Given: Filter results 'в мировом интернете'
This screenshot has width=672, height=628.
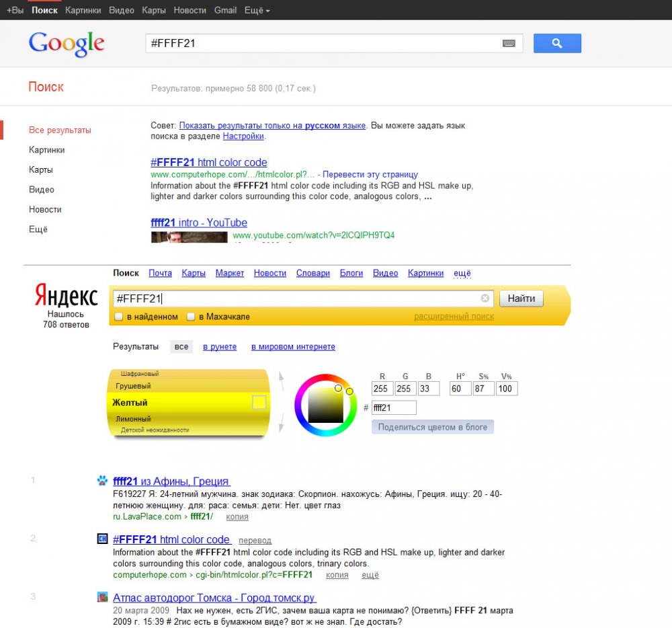Looking at the screenshot, I should [x=293, y=347].
